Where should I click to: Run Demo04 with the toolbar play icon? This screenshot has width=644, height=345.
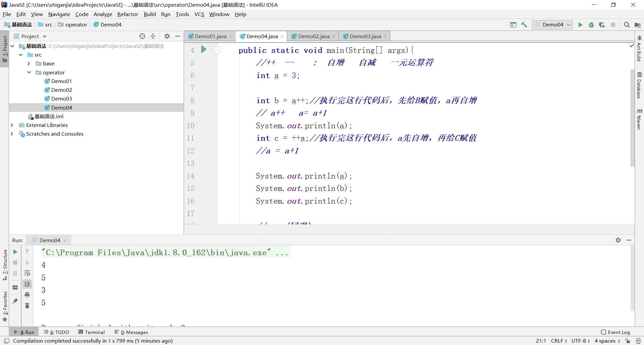[x=580, y=25]
